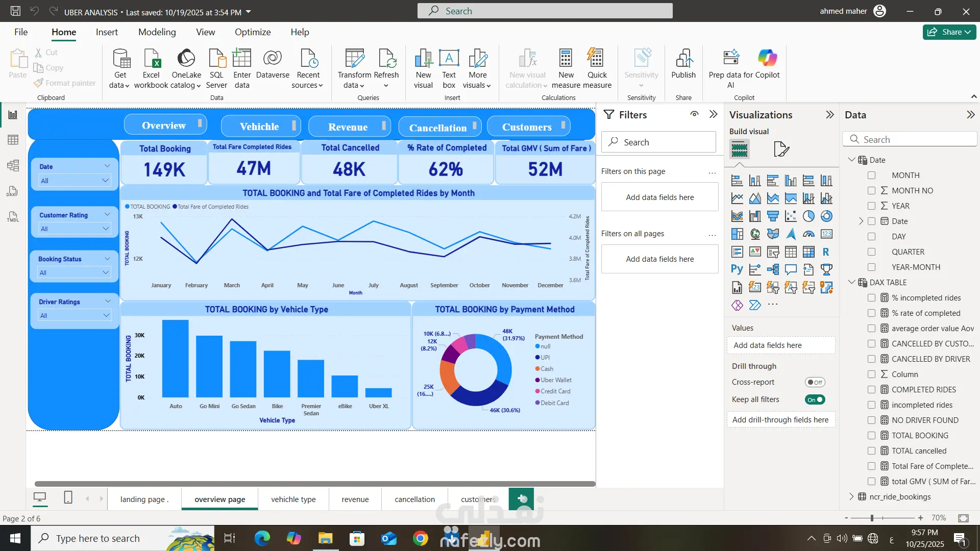Select the pie chart visualization icon
Image resolution: width=980 pixels, height=551 pixels.
click(x=808, y=216)
